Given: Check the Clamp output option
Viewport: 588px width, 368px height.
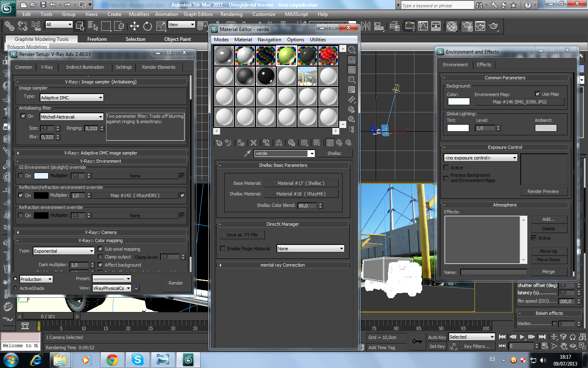Looking at the screenshot, I should (x=100, y=257).
